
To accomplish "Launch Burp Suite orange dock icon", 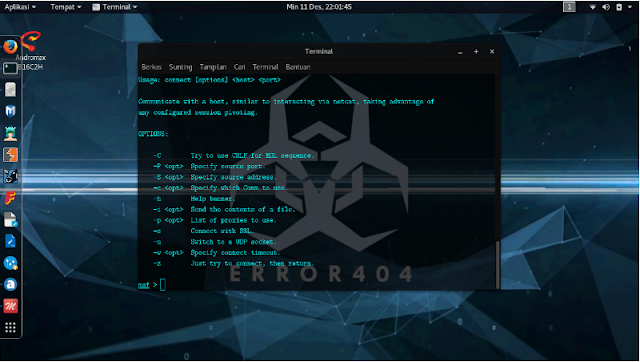I will (10, 155).
